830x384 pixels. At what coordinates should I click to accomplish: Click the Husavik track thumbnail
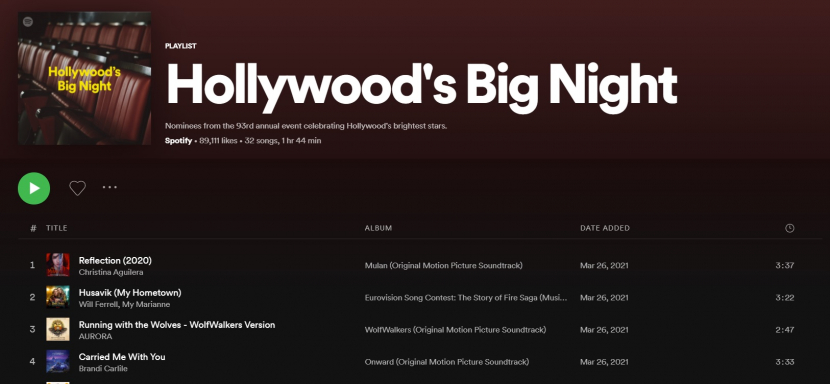pyautogui.click(x=58, y=297)
